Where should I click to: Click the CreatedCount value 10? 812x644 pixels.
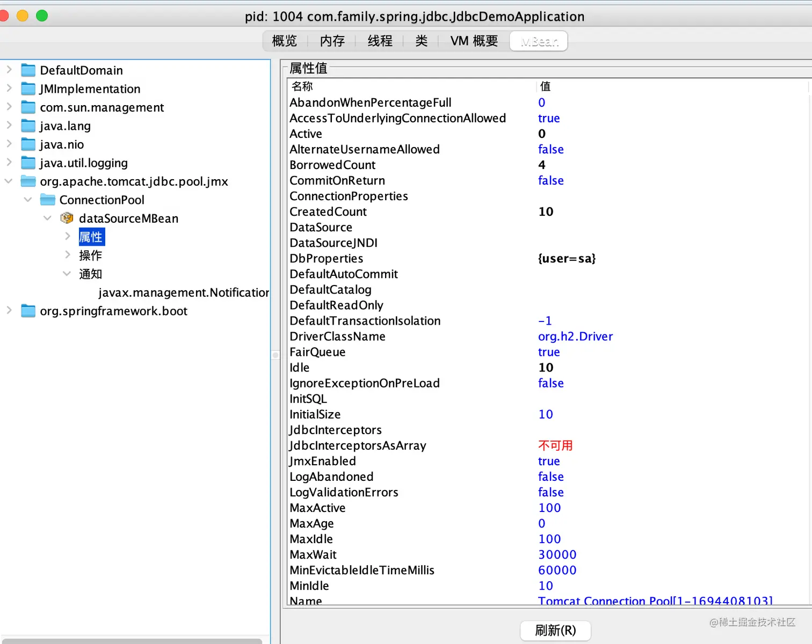(546, 211)
